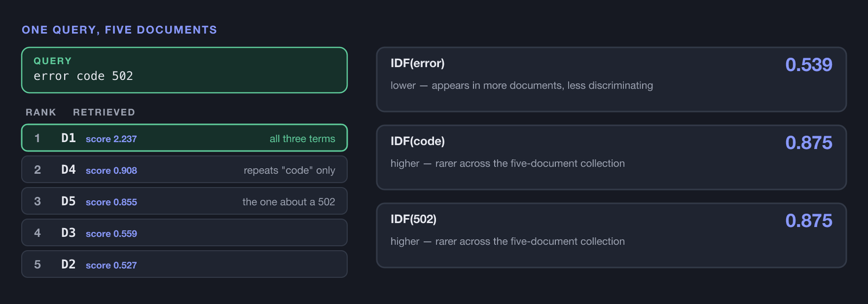Click the "ONE QUERY, FIVE DOCUMENTS" heading
This screenshot has width=868, height=304.
pos(119,30)
